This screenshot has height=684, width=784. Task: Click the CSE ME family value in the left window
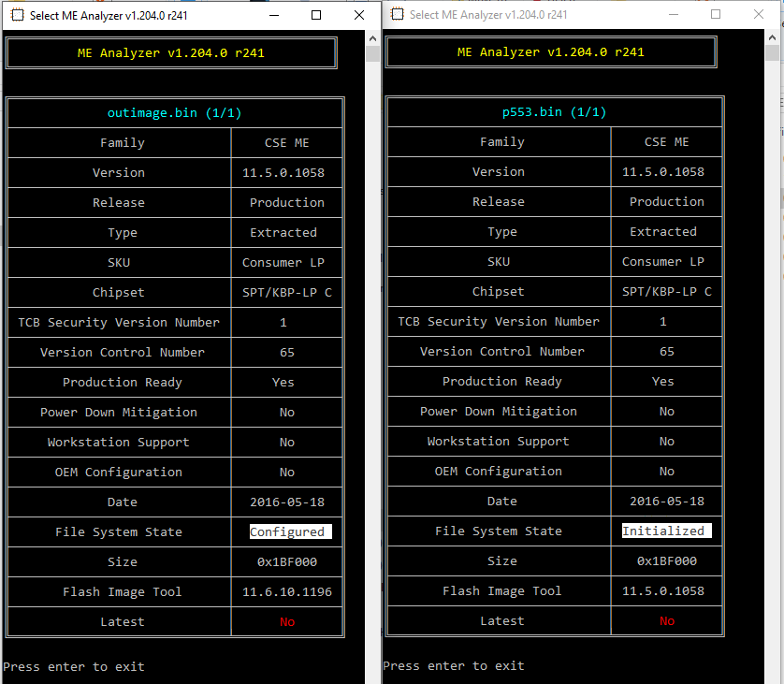[287, 143]
